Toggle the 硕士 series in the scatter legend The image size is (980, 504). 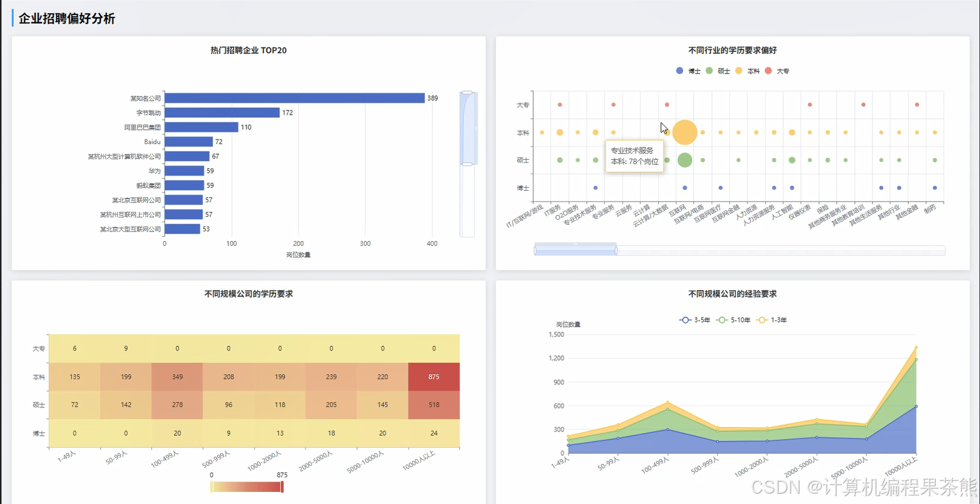pyautogui.click(x=717, y=71)
